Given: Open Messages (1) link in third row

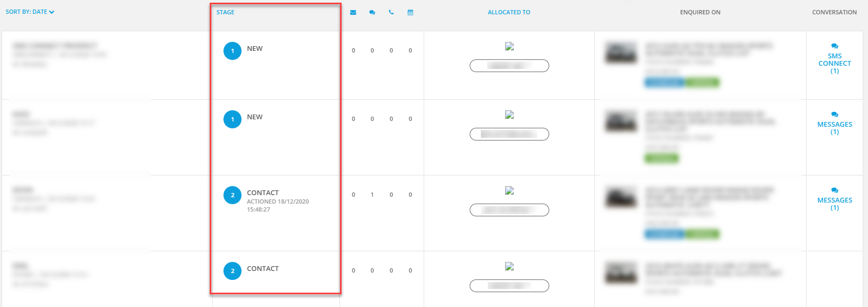Looking at the screenshot, I should coord(835,204).
